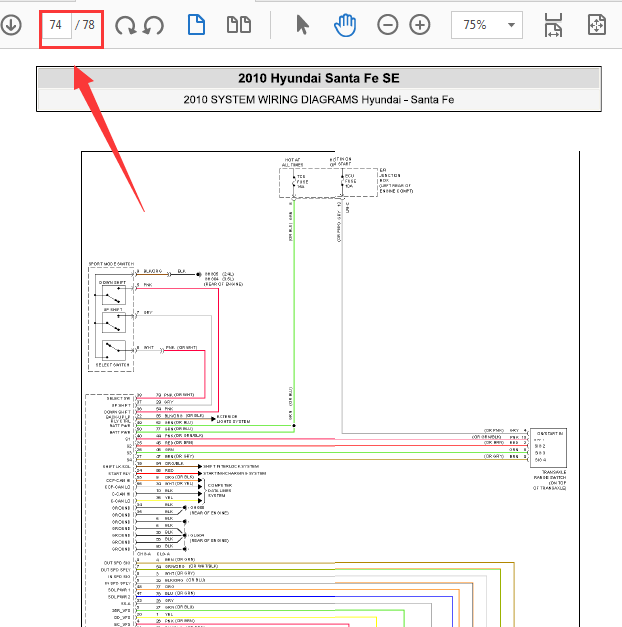Click the Computer Data Lines System label
The height and width of the screenshot is (627, 622).
tap(220, 490)
